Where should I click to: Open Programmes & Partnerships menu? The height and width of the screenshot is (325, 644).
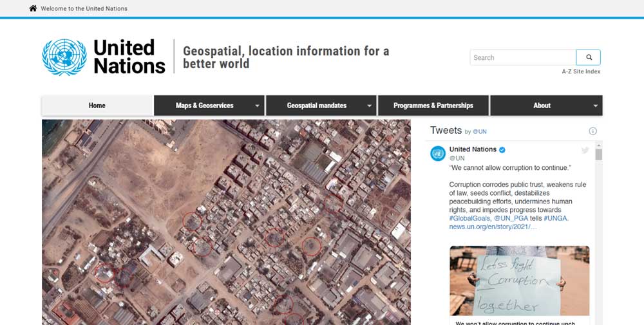433,106
